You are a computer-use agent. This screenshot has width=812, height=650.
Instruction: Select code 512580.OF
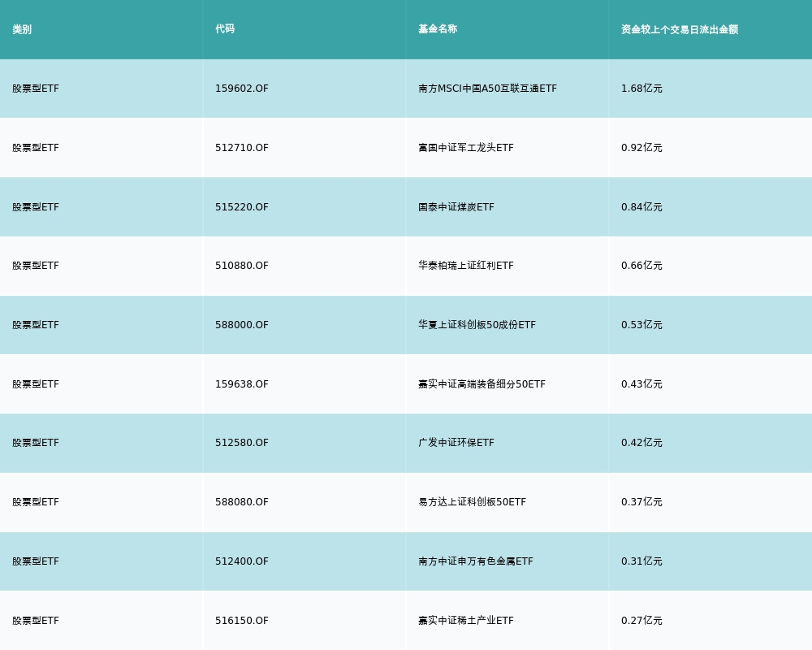pos(242,443)
